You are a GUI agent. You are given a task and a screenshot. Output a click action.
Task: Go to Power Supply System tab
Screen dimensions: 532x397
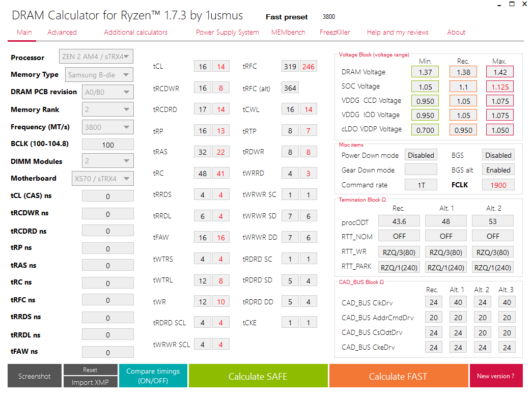click(x=228, y=32)
